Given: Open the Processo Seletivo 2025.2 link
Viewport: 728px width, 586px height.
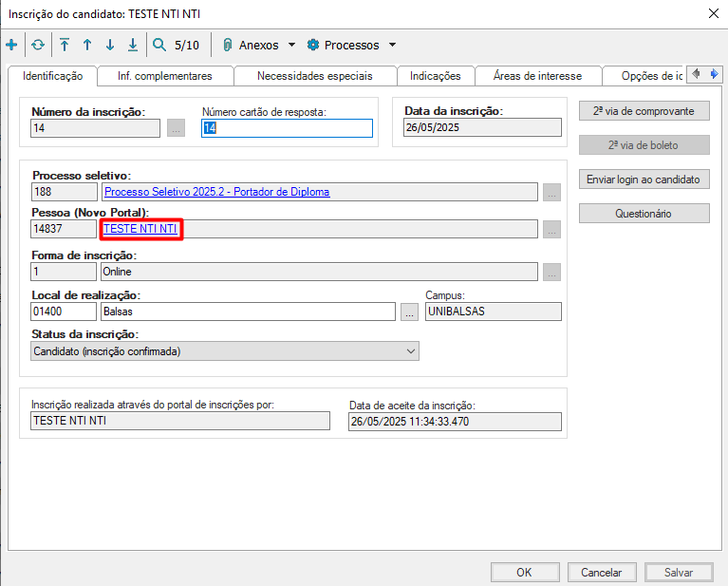Looking at the screenshot, I should (x=216, y=192).
